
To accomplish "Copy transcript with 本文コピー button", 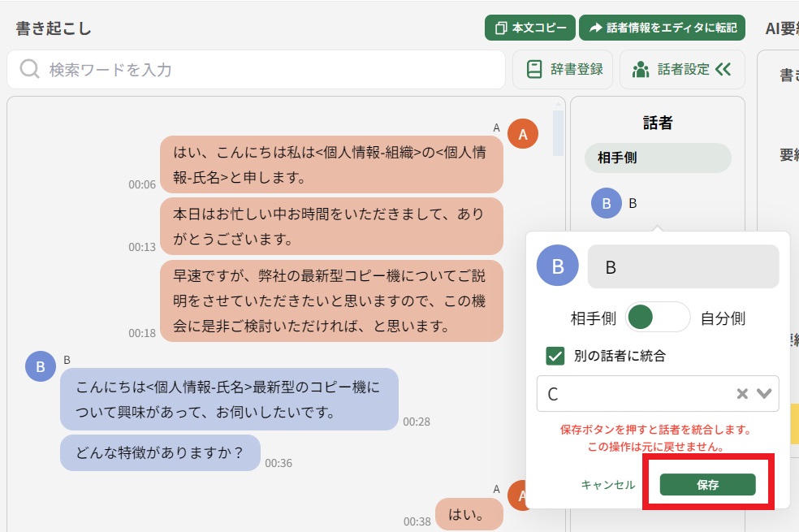I will [529, 28].
